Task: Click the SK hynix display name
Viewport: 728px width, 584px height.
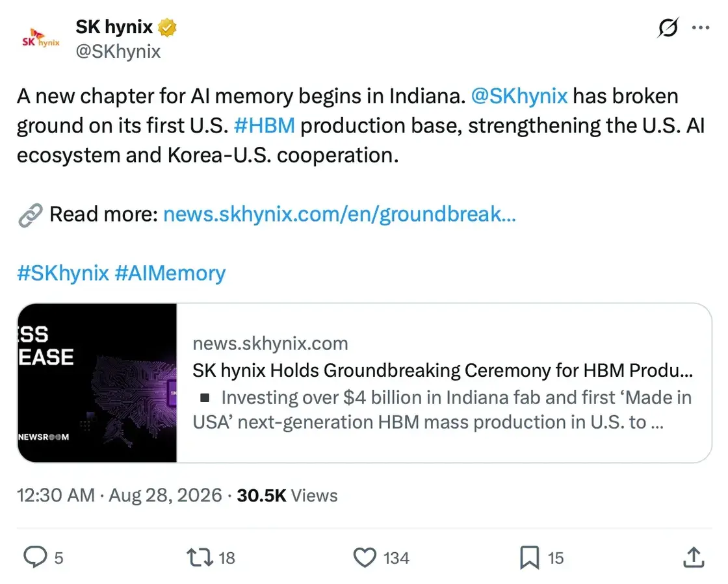Action: click(114, 27)
